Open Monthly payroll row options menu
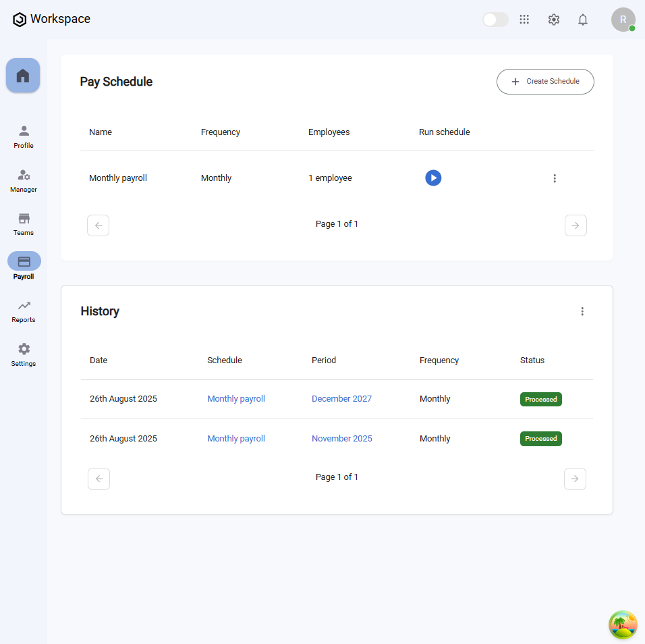The image size is (645, 644). (555, 178)
